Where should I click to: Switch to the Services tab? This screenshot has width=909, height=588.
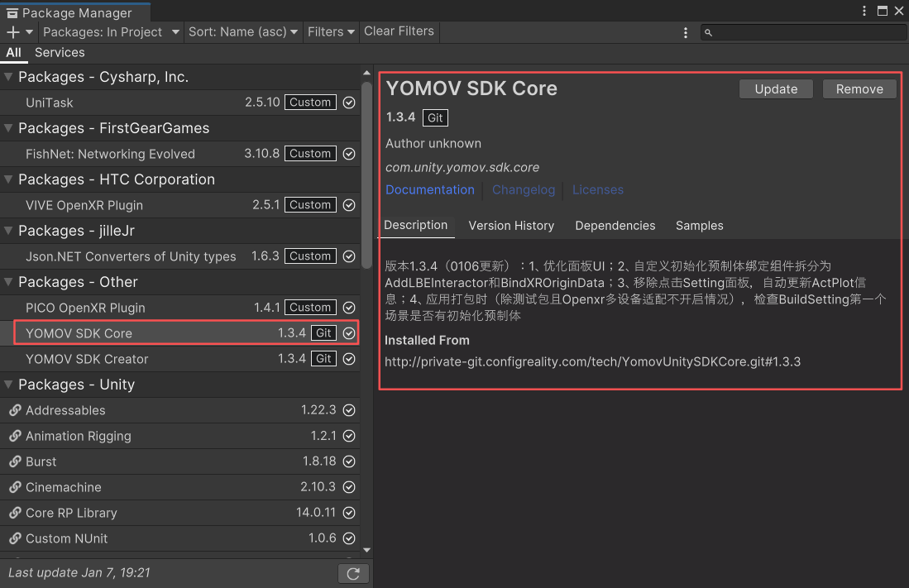click(60, 53)
